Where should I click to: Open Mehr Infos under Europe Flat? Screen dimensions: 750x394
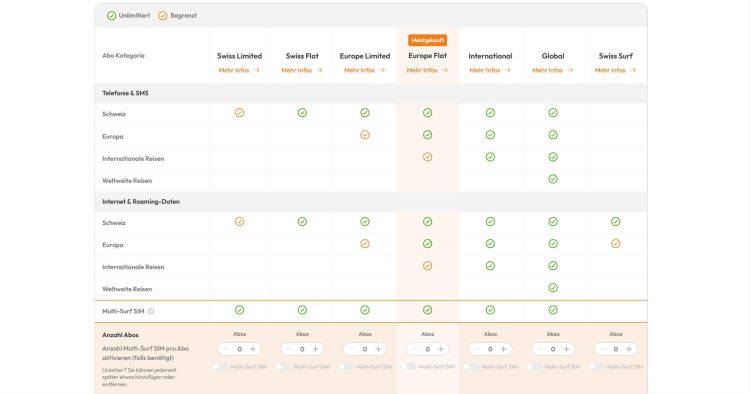pyautogui.click(x=427, y=70)
